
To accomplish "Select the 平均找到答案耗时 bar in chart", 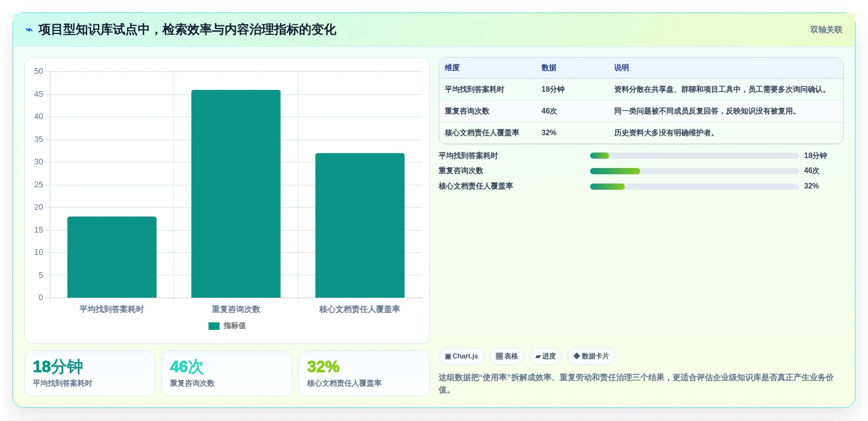I will point(112,257).
